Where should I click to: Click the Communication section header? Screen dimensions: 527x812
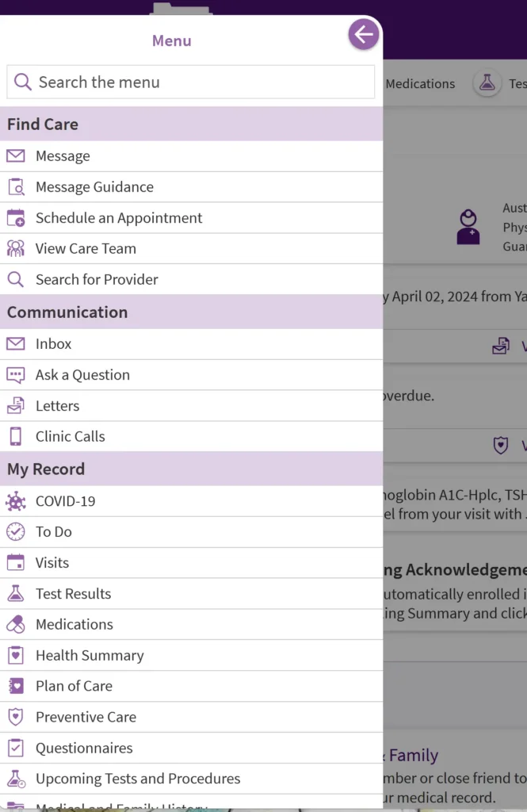[x=192, y=312]
